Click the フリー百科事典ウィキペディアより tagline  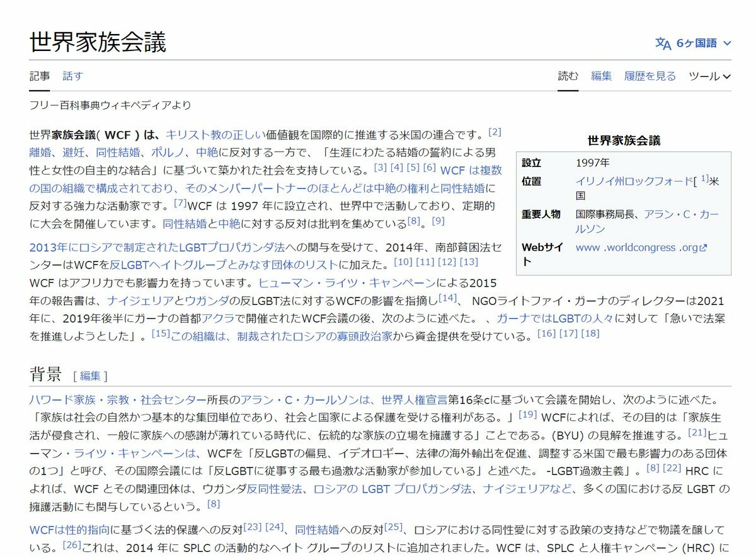pyautogui.click(x=110, y=105)
